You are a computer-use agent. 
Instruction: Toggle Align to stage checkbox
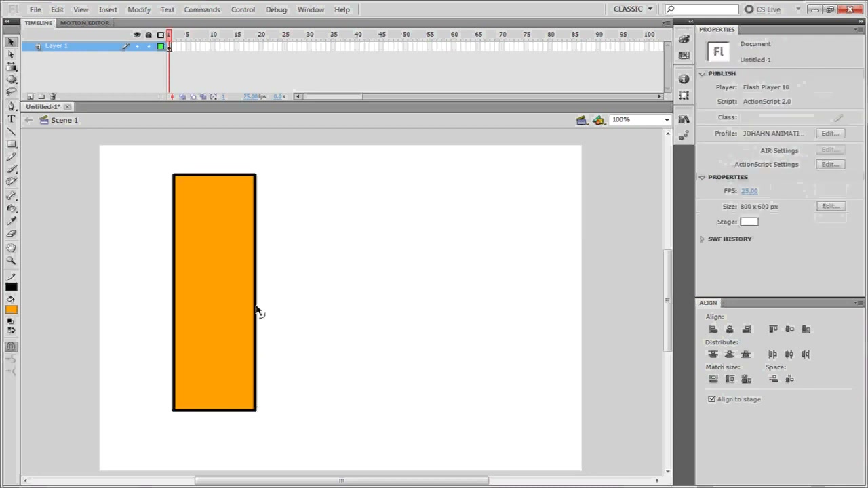[712, 399]
